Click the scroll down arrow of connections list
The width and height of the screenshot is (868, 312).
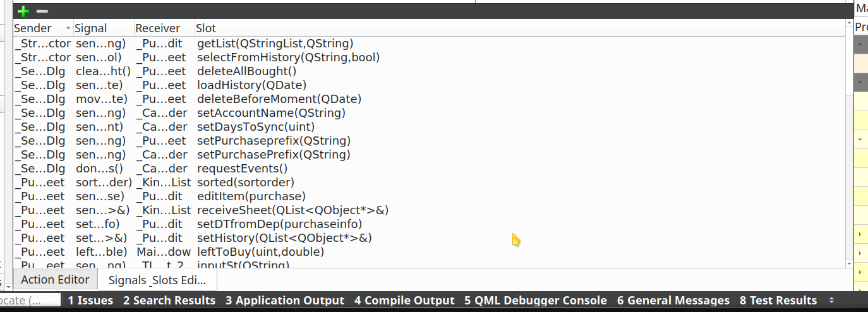pos(849,263)
